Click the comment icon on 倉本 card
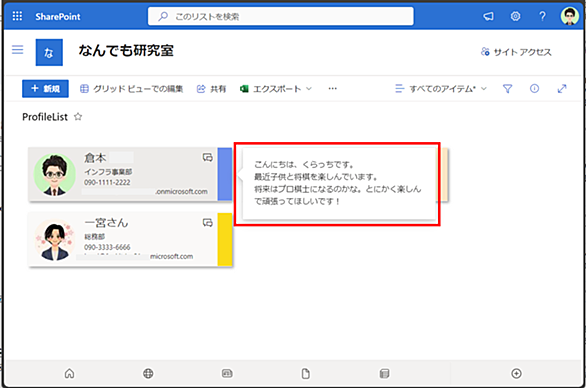The image size is (586, 388). tap(207, 157)
